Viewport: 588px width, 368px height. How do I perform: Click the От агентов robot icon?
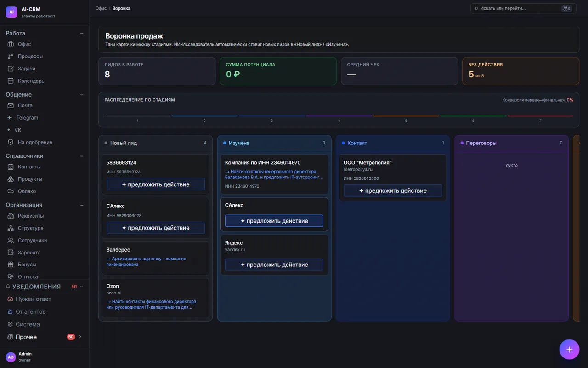pyautogui.click(x=10, y=311)
